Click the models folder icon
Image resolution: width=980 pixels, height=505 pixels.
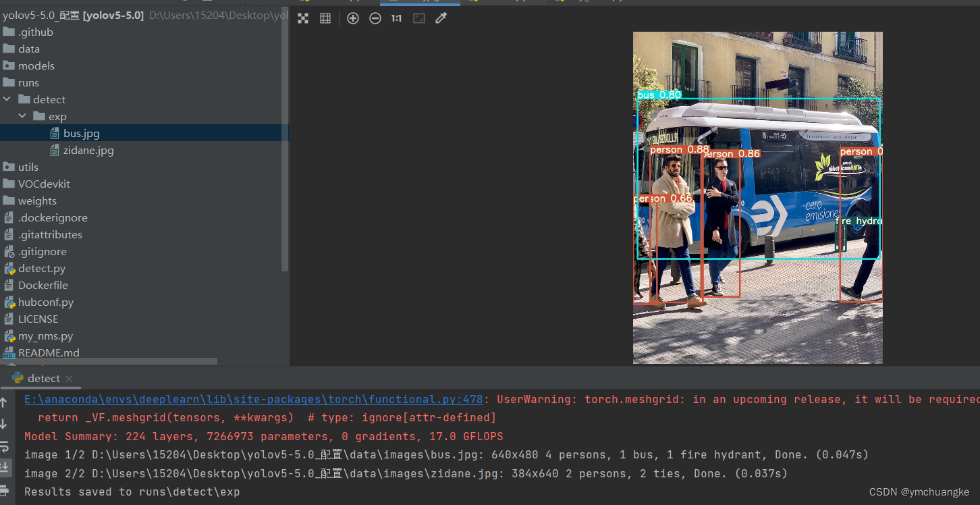click(x=9, y=65)
